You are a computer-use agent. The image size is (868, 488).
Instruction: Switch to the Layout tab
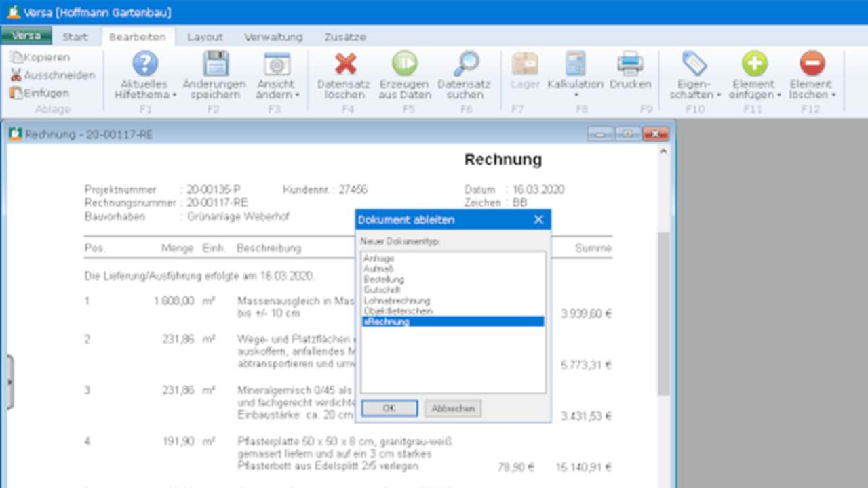pyautogui.click(x=205, y=37)
